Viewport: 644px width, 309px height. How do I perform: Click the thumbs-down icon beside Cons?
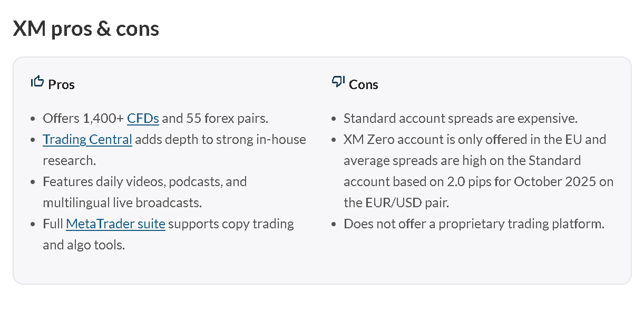coord(338,82)
